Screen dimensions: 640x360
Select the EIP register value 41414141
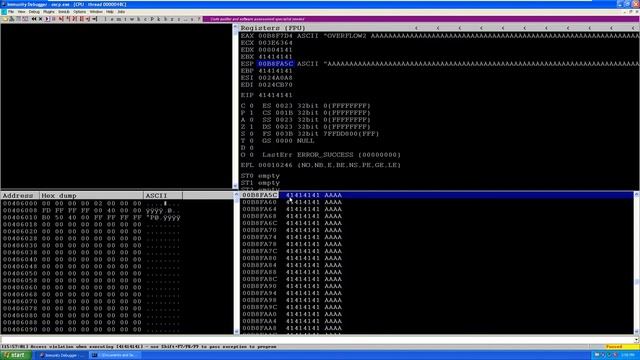pyautogui.click(x=275, y=95)
